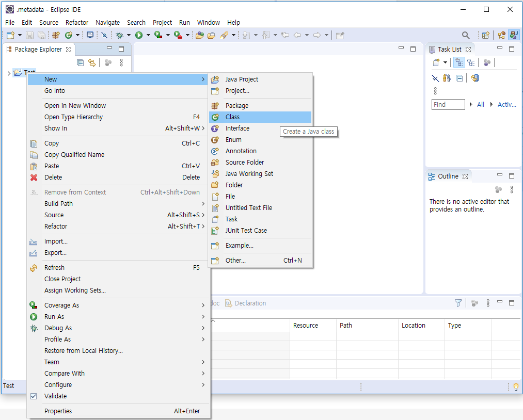Toggle Focus on Active Task in Package Explorer
The image size is (523, 420).
click(x=108, y=62)
